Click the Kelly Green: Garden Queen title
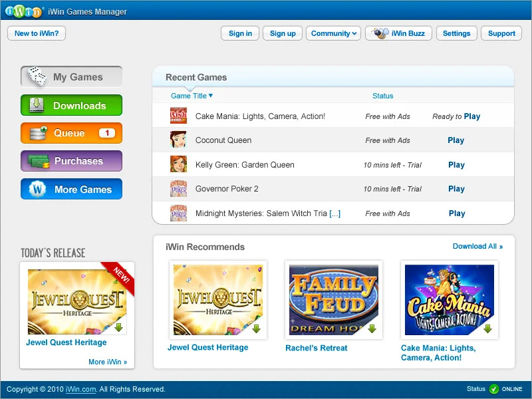Image resolution: width=532 pixels, height=399 pixels. 245,165
